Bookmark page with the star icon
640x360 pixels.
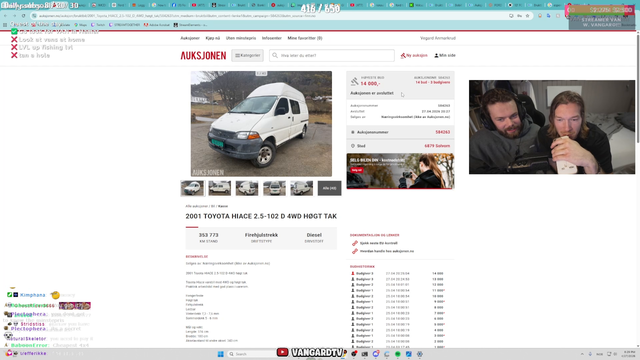point(527,16)
